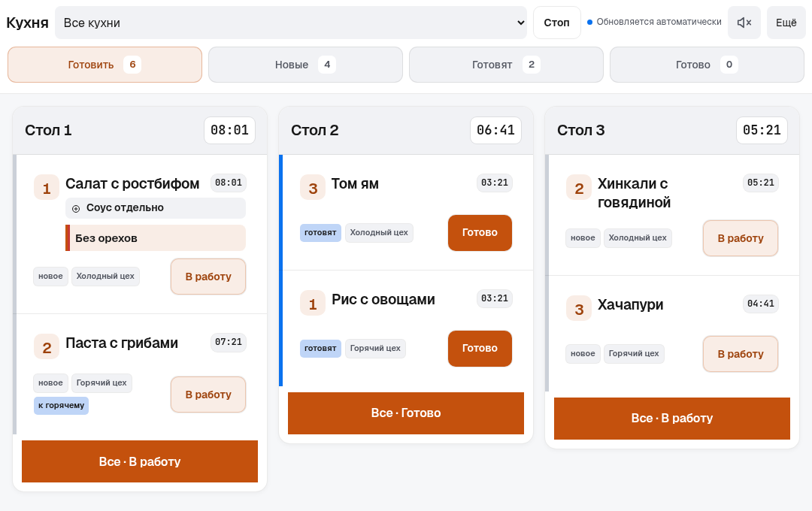This screenshot has width=812, height=511.
Task: Click quantity badge 2 of Хинкали с говядиной
Action: tap(579, 187)
